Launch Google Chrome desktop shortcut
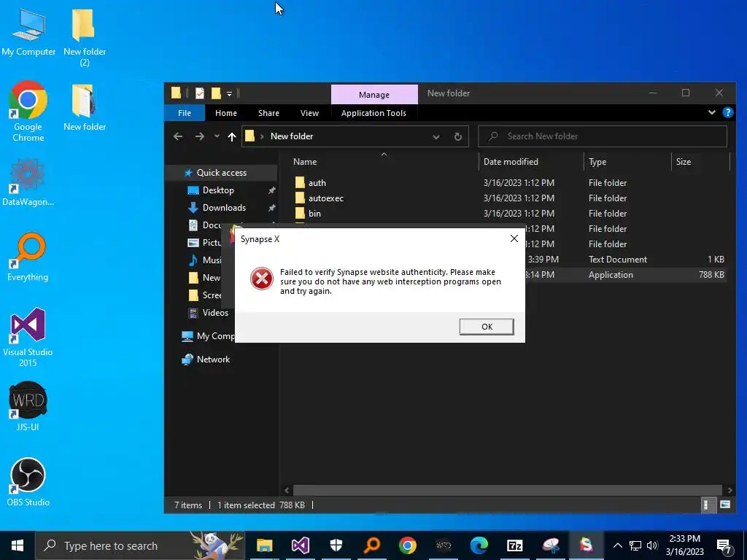Image resolution: width=747 pixels, height=560 pixels. tap(28, 112)
